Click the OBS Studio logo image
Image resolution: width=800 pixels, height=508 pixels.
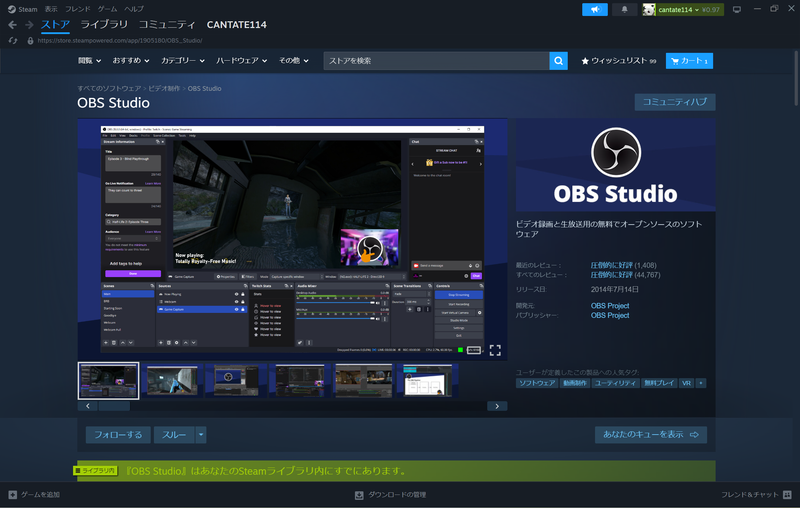pyautogui.click(x=615, y=165)
